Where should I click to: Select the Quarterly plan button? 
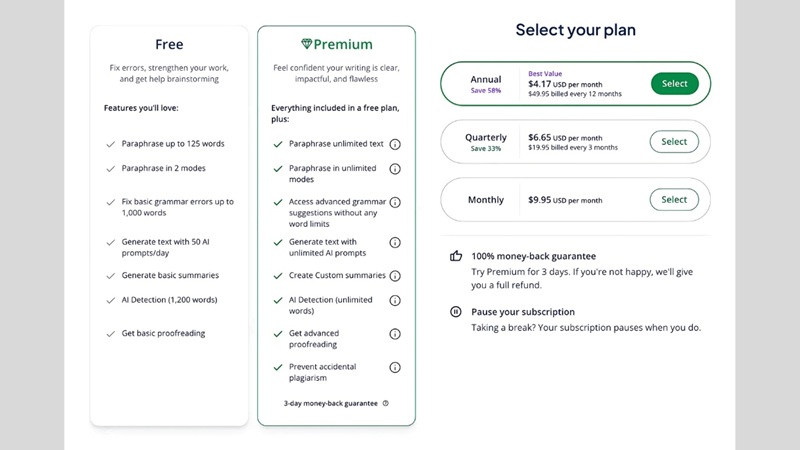click(x=674, y=142)
